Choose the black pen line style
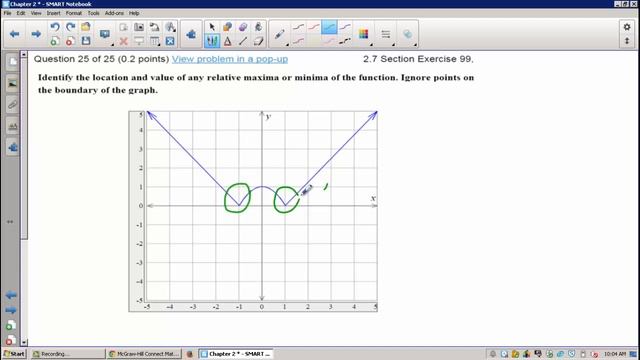The image size is (640, 360). [x=298, y=27]
